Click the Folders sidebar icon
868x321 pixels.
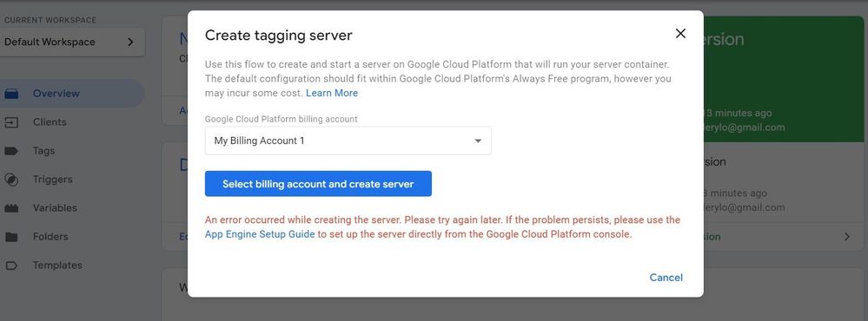tap(11, 237)
